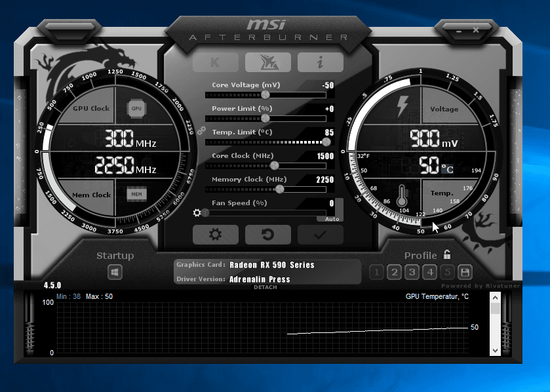This screenshot has height=392, width=550.
Task: Click the Power Limit value +0
Action: (x=329, y=109)
